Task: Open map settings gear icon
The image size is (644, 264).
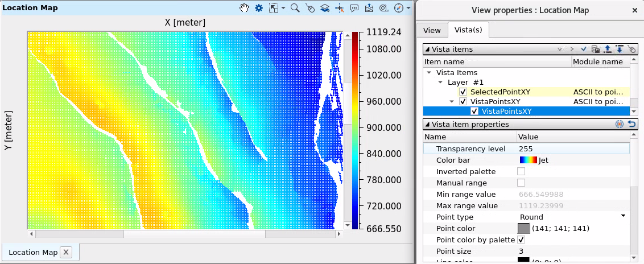Action: (x=259, y=8)
